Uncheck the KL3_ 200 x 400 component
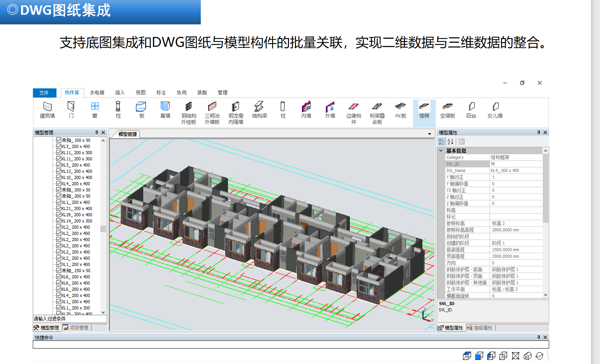This screenshot has height=364, width=600. 58,146
